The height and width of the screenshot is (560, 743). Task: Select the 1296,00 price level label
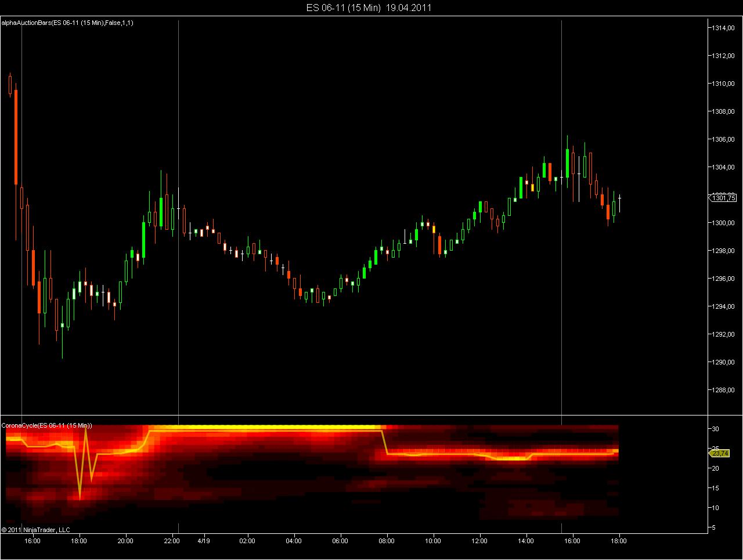coord(724,279)
